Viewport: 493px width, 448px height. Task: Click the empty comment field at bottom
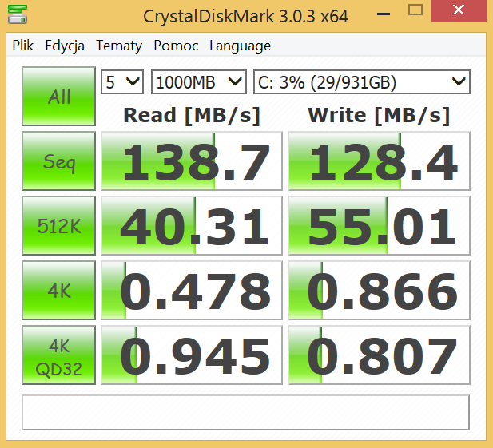(246, 413)
